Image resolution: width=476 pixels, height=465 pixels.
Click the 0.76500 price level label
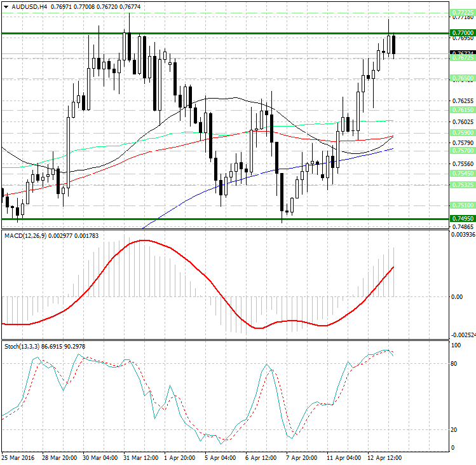[462, 78]
